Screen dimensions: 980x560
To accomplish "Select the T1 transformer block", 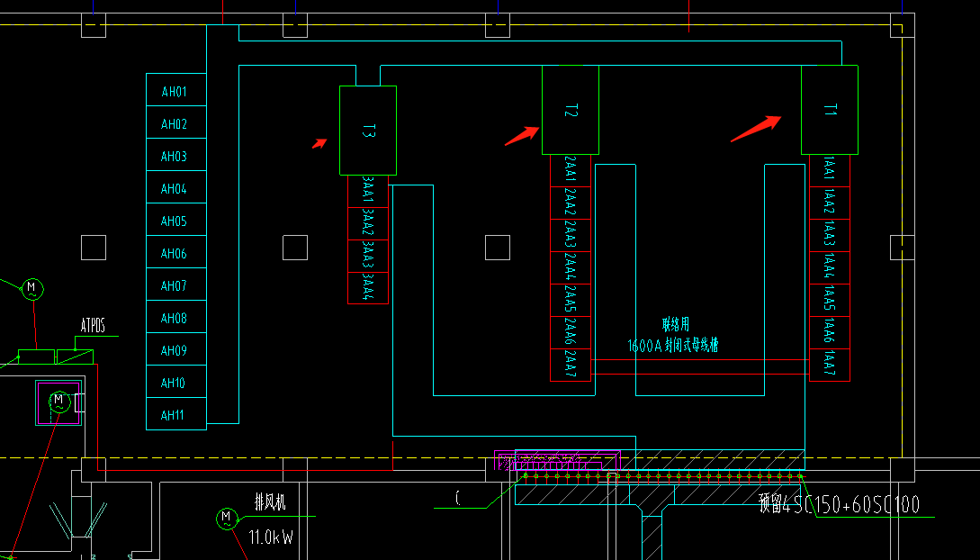I will [x=830, y=110].
